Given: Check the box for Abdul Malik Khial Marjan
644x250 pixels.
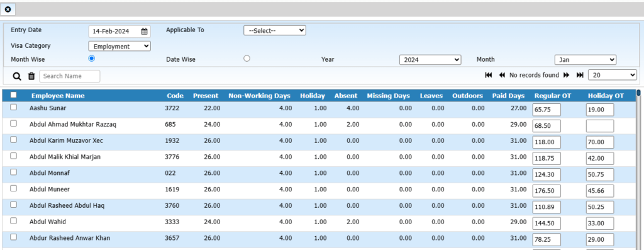Looking at the screenshot, I should tap(14, 156).
